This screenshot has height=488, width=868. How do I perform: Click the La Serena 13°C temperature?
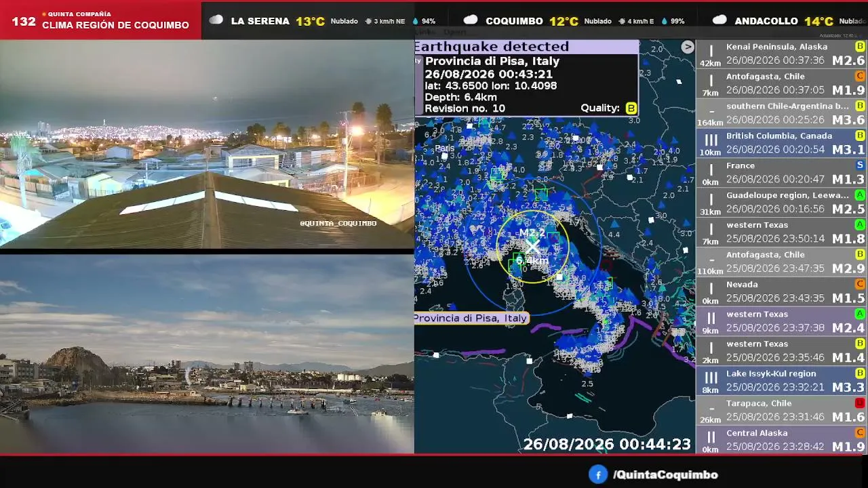(x=310, y=21)
